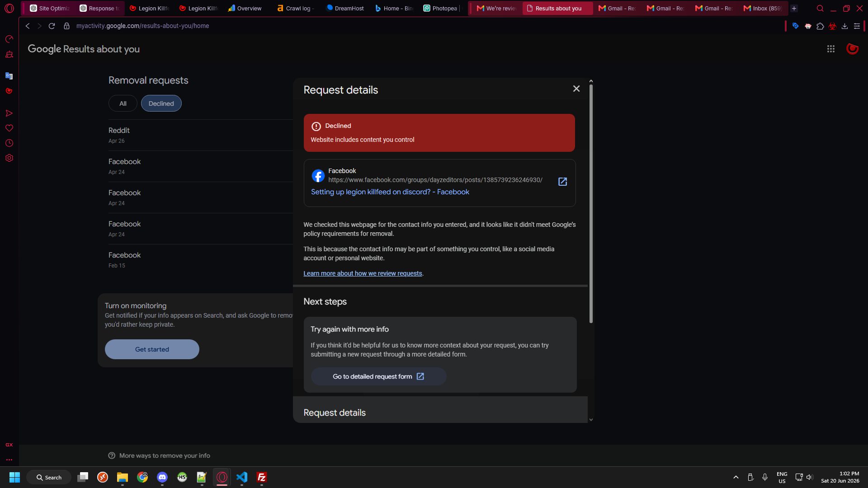
Task: Open Windows Start menu
Action: pos(14,477)
